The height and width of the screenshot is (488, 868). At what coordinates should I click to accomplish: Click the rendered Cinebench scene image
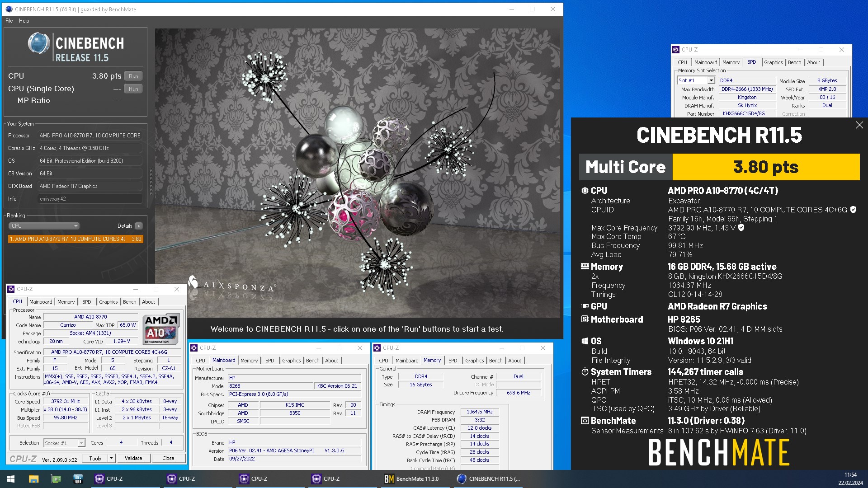tap(357, 173)
